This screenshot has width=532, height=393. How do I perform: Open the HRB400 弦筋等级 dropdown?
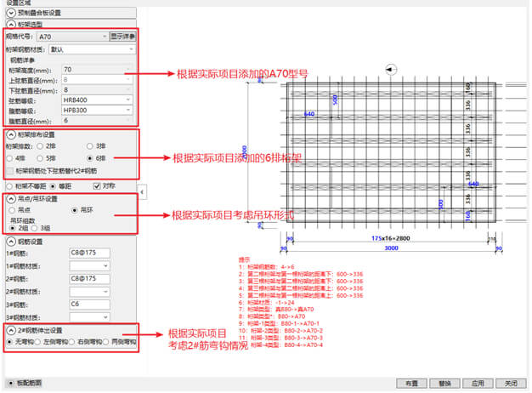pos(97,100)
